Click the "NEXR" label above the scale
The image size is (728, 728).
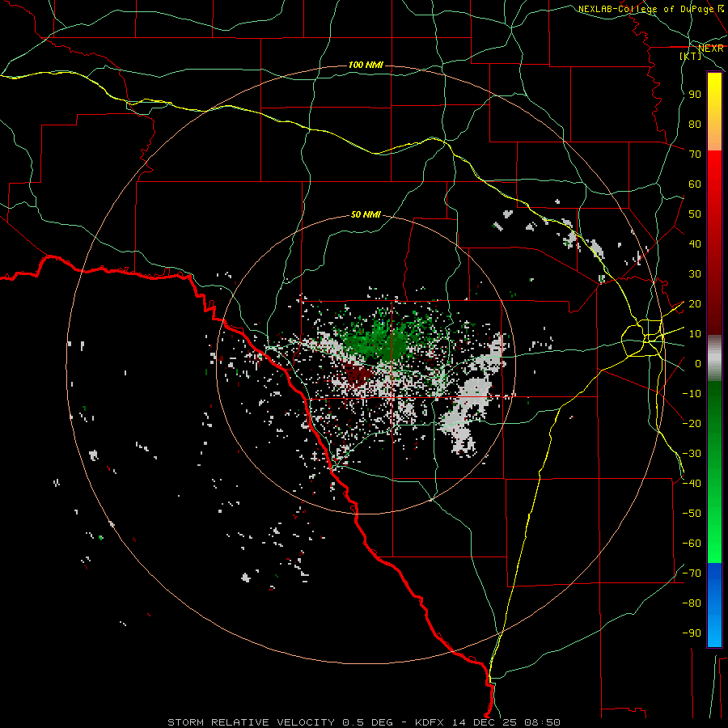[711, 49]
